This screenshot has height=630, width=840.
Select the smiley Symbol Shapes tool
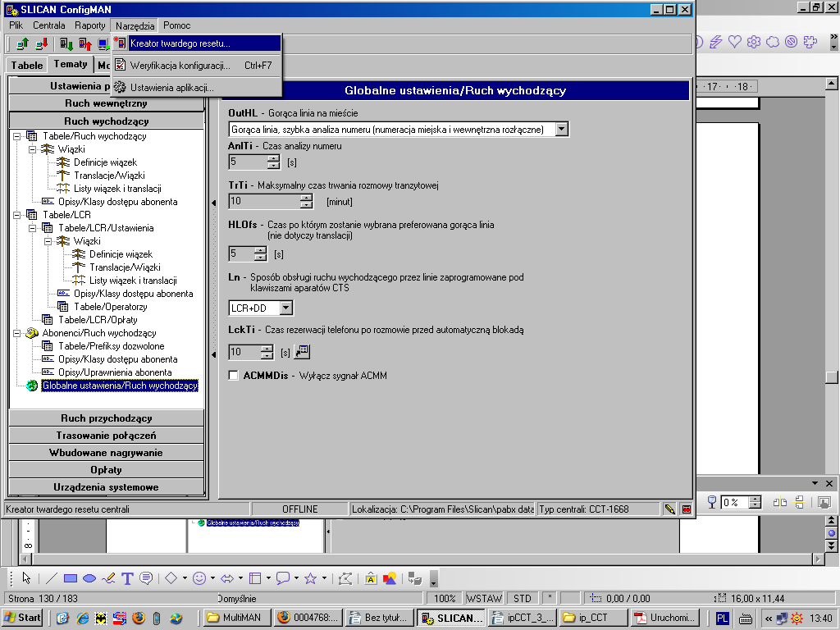point(199,578)
